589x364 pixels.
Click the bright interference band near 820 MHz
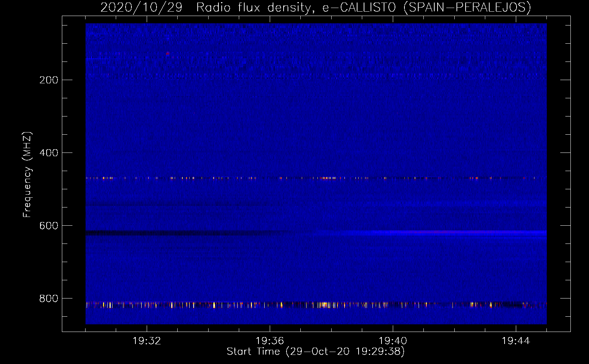(x=316, y=305)
